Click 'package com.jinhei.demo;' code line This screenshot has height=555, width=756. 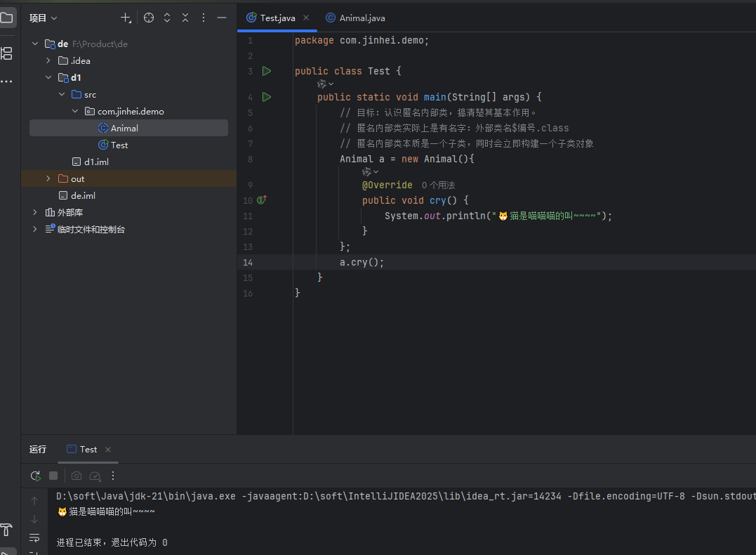click(x=362, y=41)
